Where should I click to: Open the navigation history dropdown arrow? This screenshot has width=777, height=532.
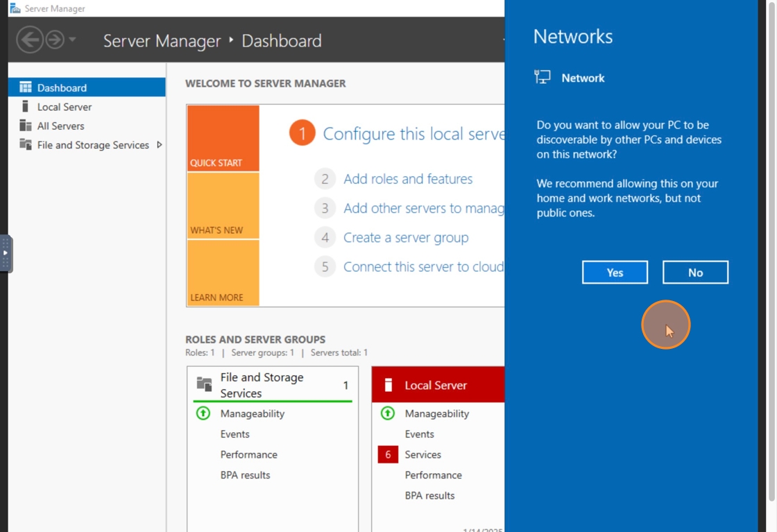[73, 40]
